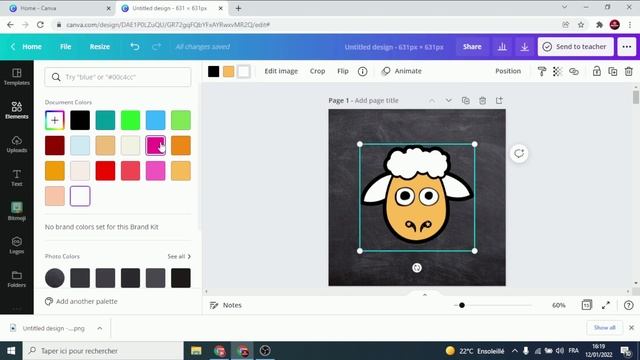Move page down with chevron arrow
640x360 pixels.
click(448, 100)
